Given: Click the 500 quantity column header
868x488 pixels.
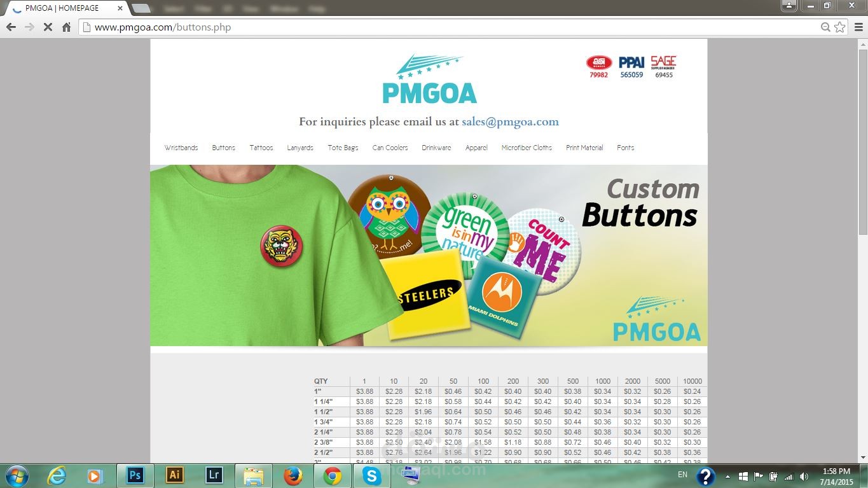Looking at the screenshot, I should click(573, 382).
